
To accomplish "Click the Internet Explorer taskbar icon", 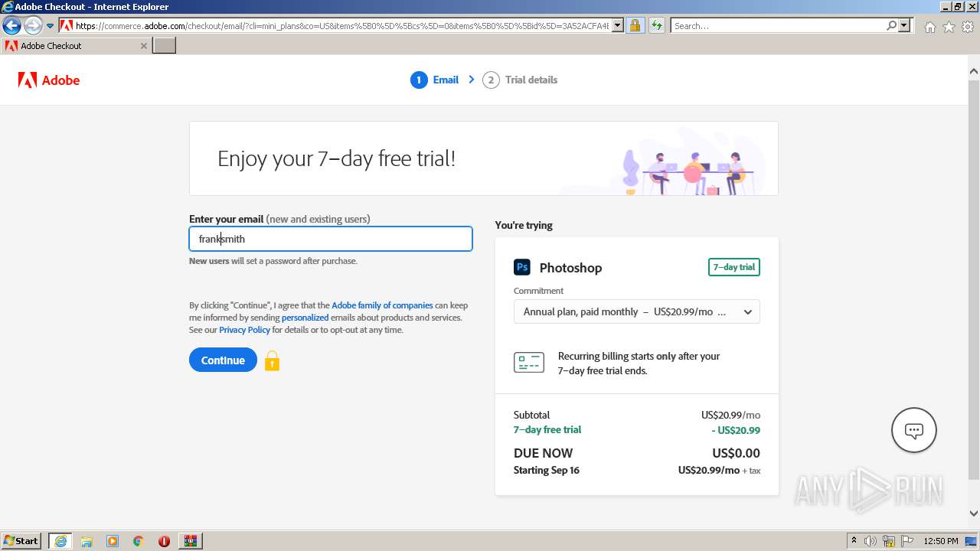I will (60, 540).
